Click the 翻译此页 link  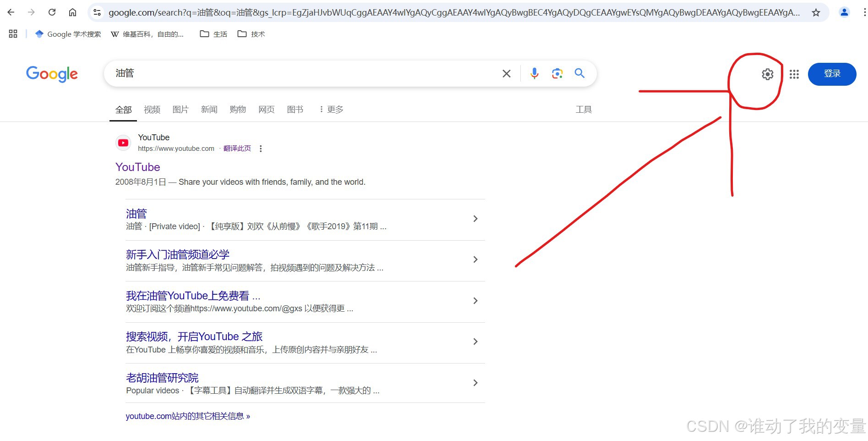(x=237, y=149)
